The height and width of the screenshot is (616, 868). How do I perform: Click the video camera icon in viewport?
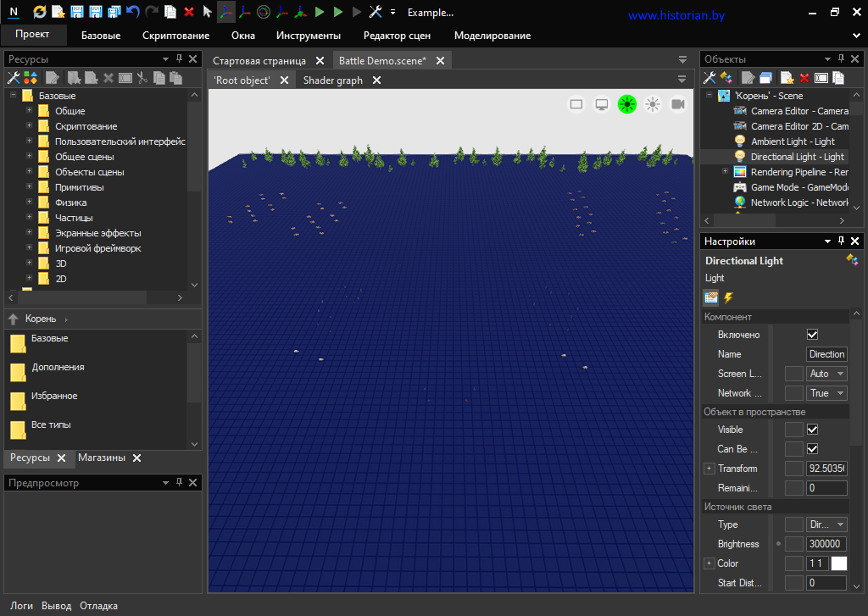click(x=678, y=104)
